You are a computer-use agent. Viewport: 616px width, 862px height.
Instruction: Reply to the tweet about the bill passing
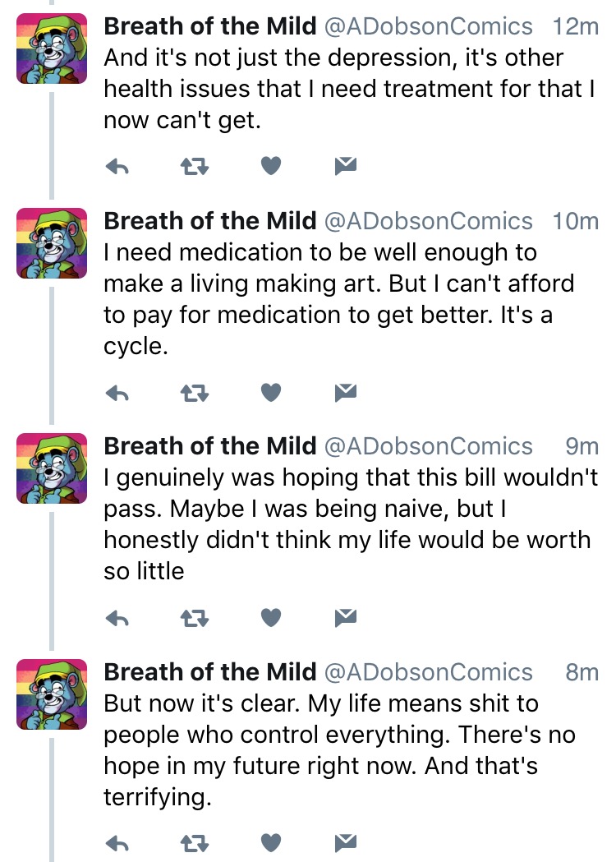117,619
